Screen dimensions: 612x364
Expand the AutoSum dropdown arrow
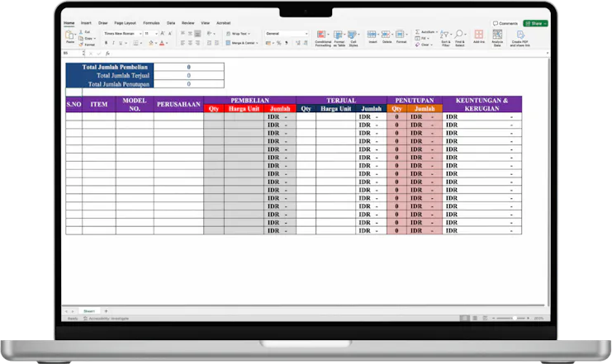pyautogui.click(x=437, y=31)
